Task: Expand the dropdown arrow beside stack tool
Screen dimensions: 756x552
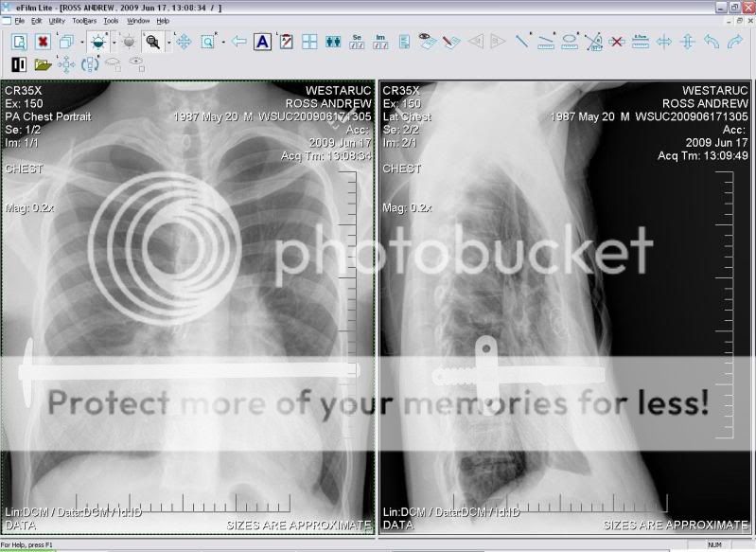Action: (x=81, y=43)
